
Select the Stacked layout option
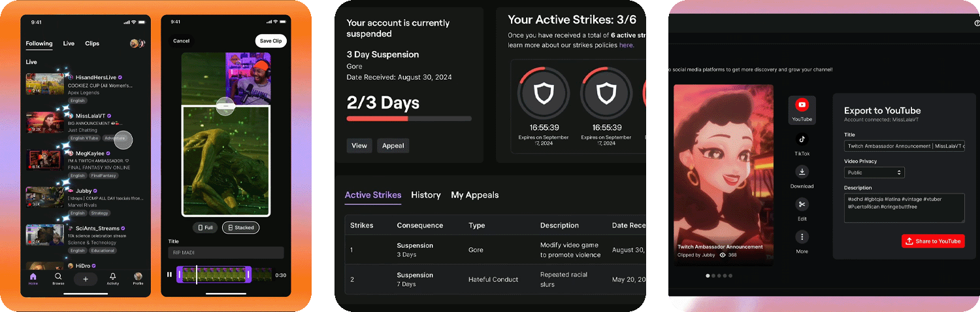tap(240, 228)
